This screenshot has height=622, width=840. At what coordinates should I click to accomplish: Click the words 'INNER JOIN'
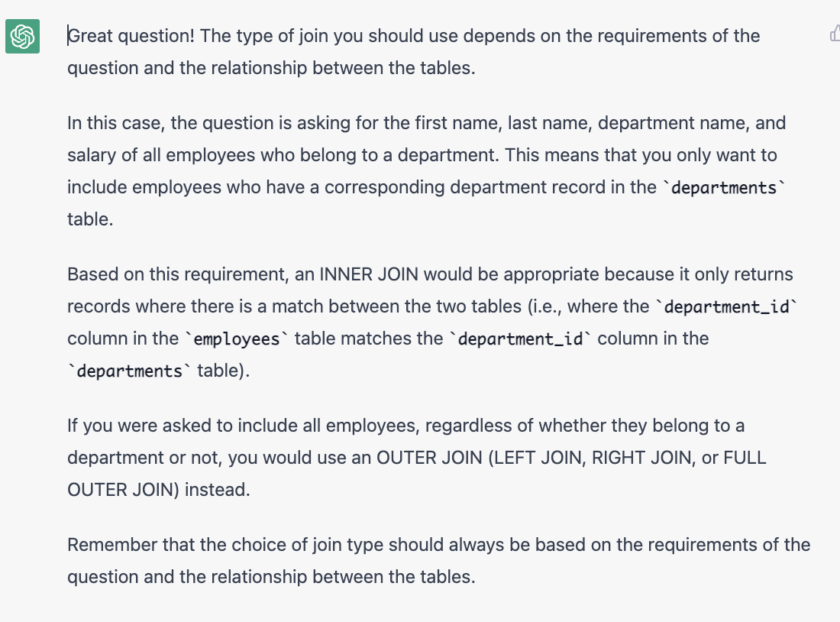(x=370, y=274)
